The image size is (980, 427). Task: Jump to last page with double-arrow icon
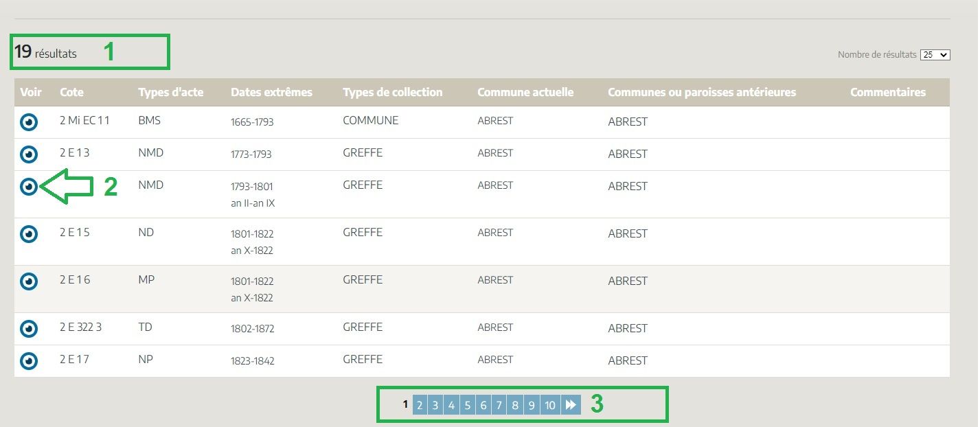pos(571,405)
